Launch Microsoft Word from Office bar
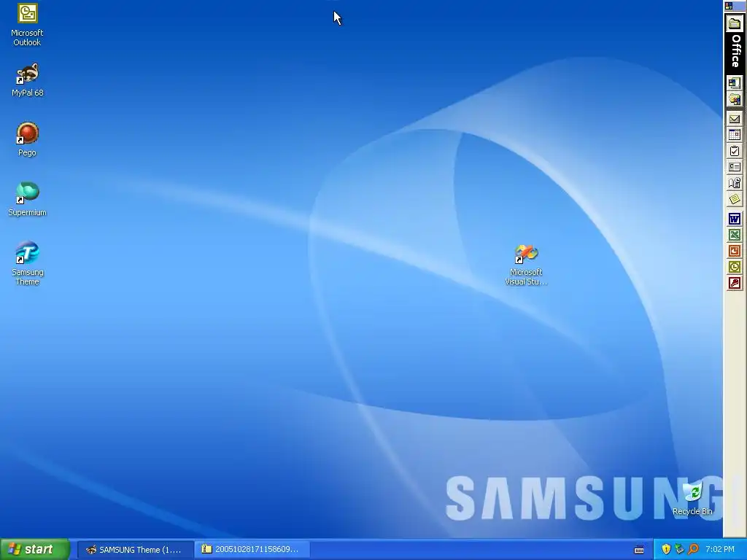 pyautogui.click(x=735, y=219)
